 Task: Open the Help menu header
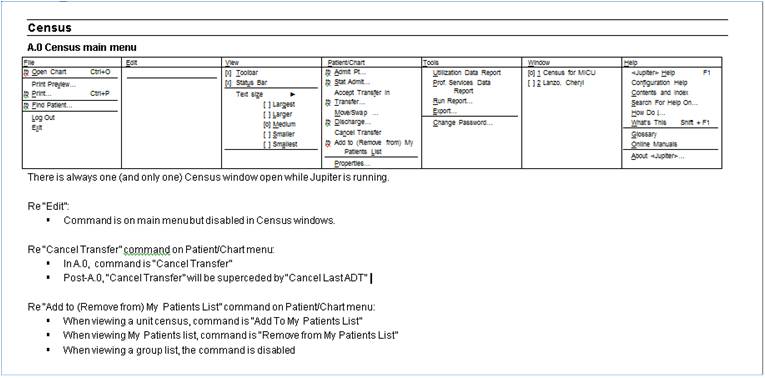tap(630, 62)
